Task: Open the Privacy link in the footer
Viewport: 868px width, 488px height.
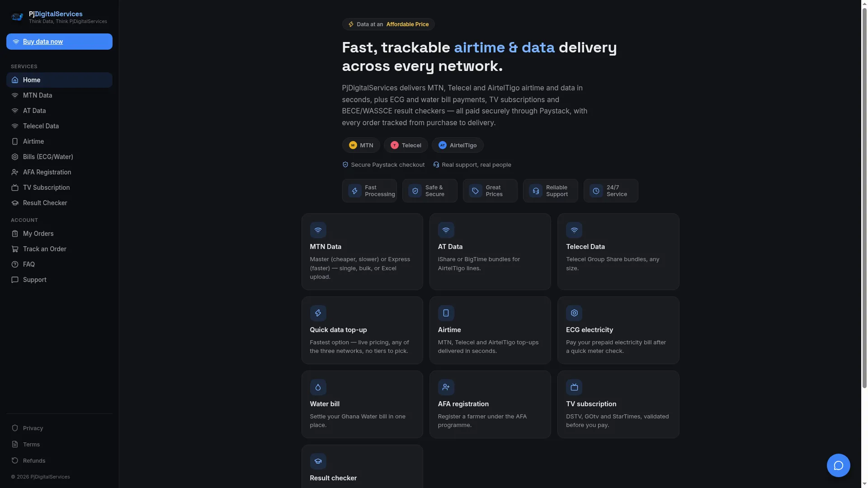Action: pos(59,428)
